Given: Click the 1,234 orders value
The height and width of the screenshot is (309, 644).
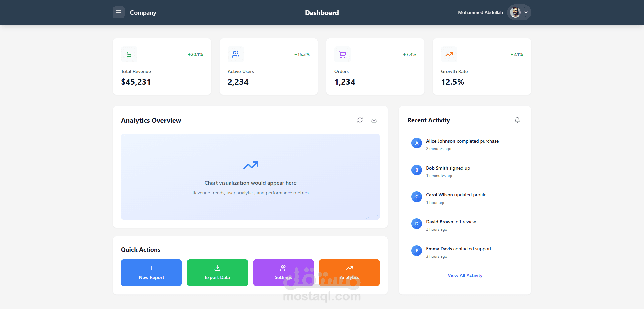Looking at the screenshot, I should pos(345,82).
